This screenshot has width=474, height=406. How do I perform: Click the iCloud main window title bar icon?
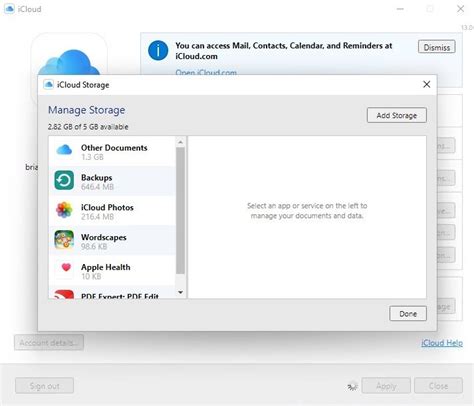[9, 9]
